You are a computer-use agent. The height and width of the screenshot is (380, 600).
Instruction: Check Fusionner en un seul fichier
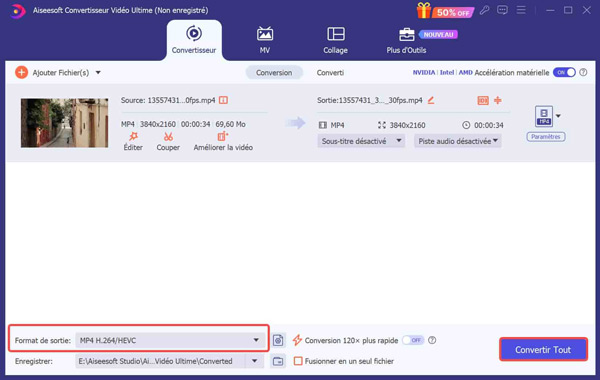[x=298, y=361]
